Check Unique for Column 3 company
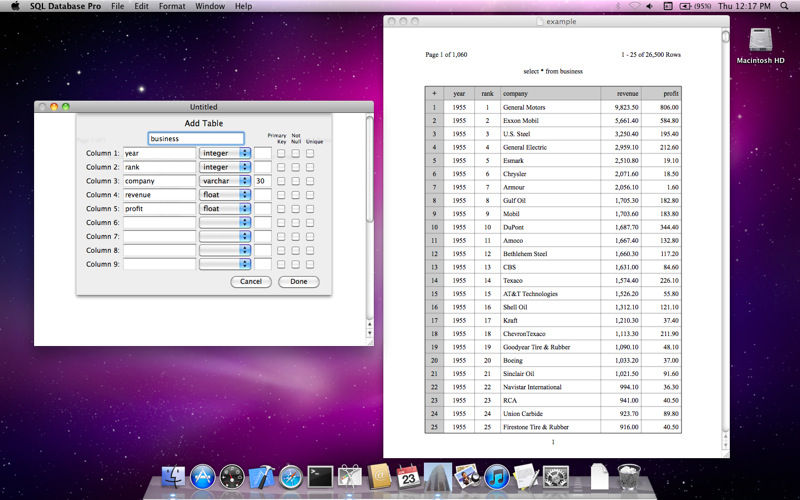 [x=310, y=181]
